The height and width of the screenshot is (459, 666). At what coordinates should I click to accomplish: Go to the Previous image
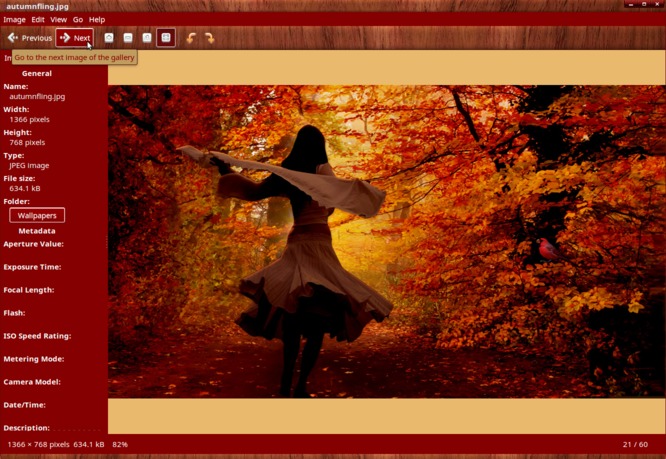30,38
